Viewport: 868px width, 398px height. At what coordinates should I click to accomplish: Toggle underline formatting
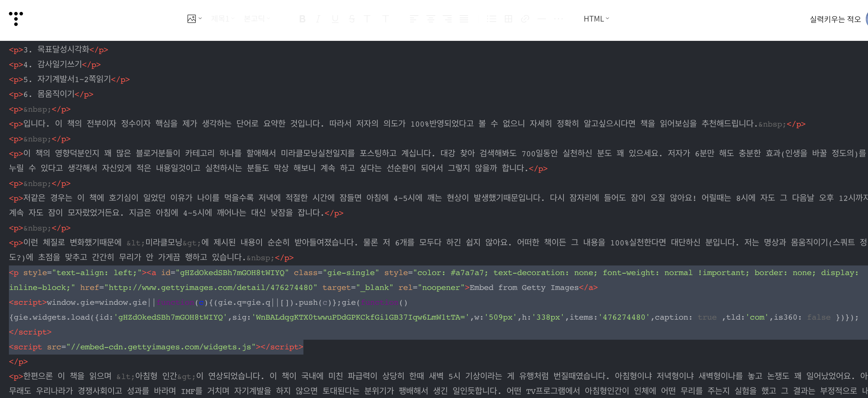pyautogui.click(x=335, y=19)
